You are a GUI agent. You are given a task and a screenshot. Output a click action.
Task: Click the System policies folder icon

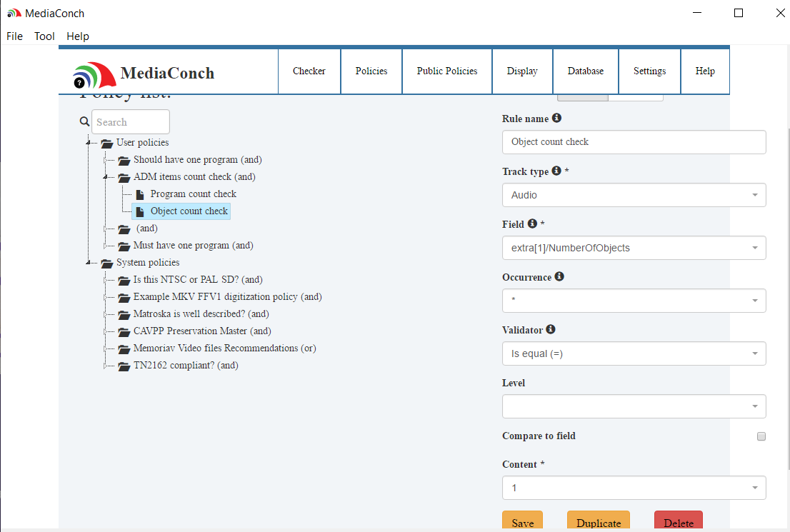coord(107,264)
